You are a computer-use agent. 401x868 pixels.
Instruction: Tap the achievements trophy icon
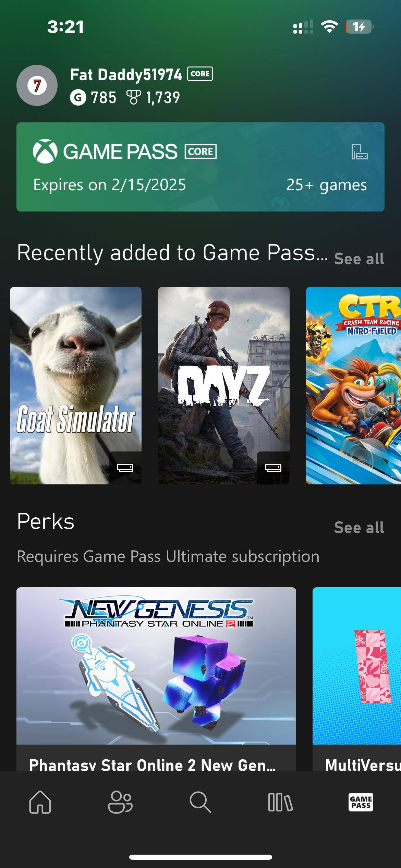click(x=134, y=98)
